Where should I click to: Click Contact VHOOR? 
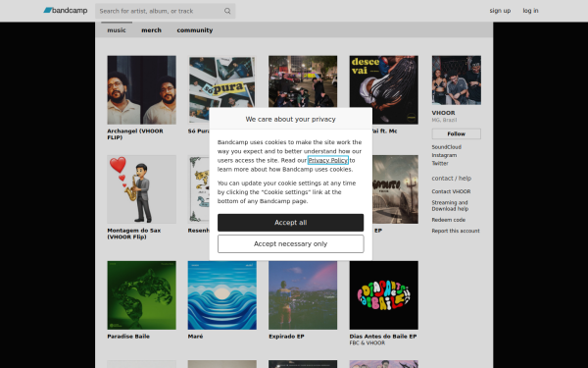(451, 191)
